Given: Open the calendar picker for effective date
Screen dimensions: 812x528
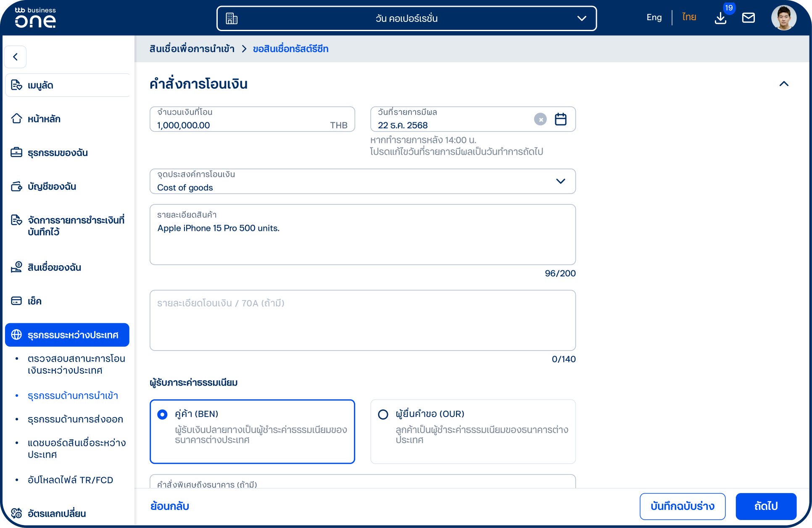Looking at the screenshot, I should point(561,119).
